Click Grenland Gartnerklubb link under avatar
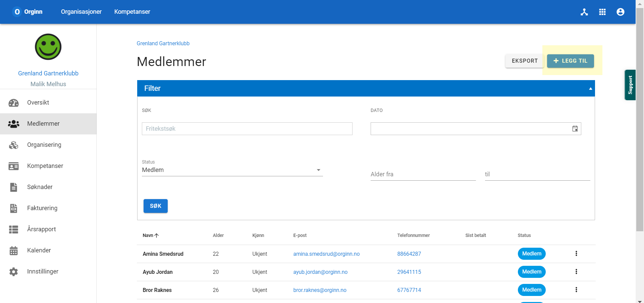Viewport: 644px width, 303px height. (x=48, y=73)
